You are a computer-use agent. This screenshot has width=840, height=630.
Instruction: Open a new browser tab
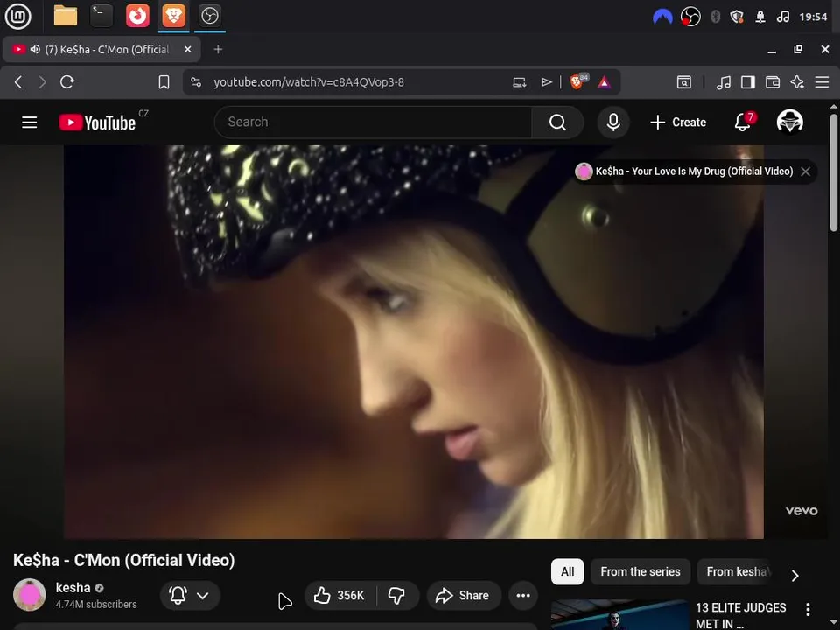point(218,49)
